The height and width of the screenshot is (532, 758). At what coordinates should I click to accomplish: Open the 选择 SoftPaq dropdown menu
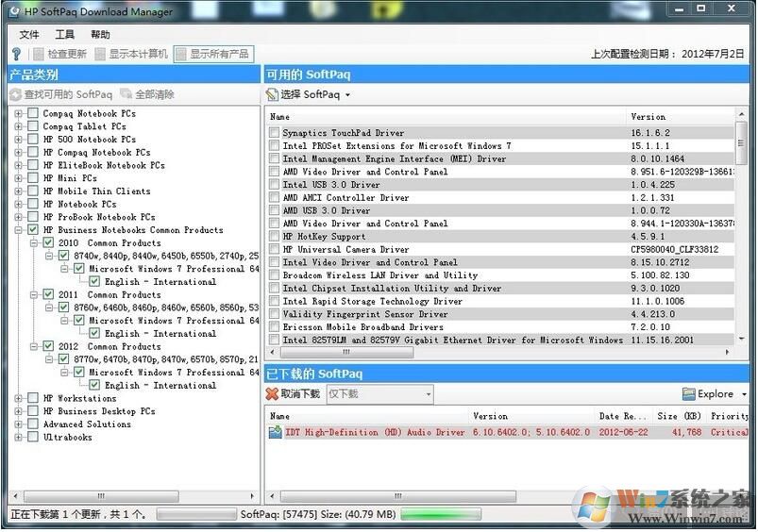point(347,95)
